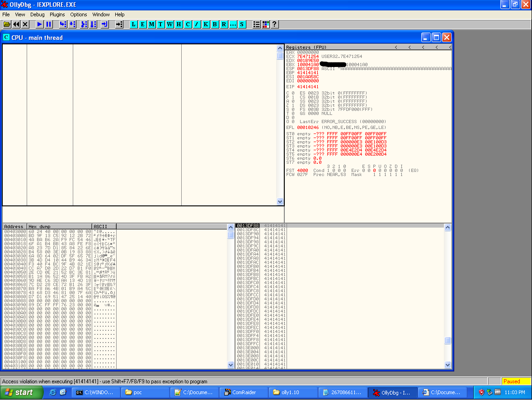Image resolution: width=532 pixels, height=400 pixels.
Task: Open Appearance options colored grid icon
Action: pos(266,24)
